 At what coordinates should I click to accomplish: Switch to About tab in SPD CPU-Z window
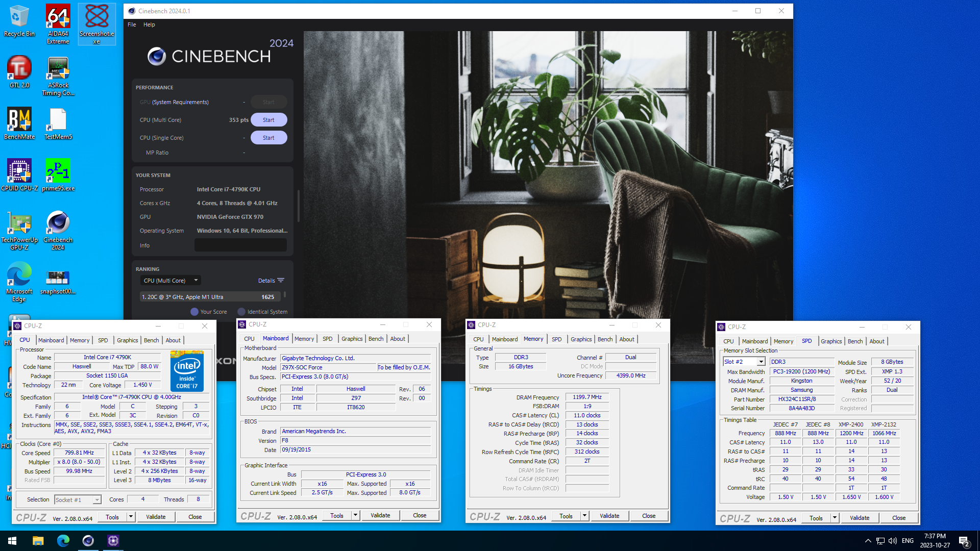(x=877, y=341)
